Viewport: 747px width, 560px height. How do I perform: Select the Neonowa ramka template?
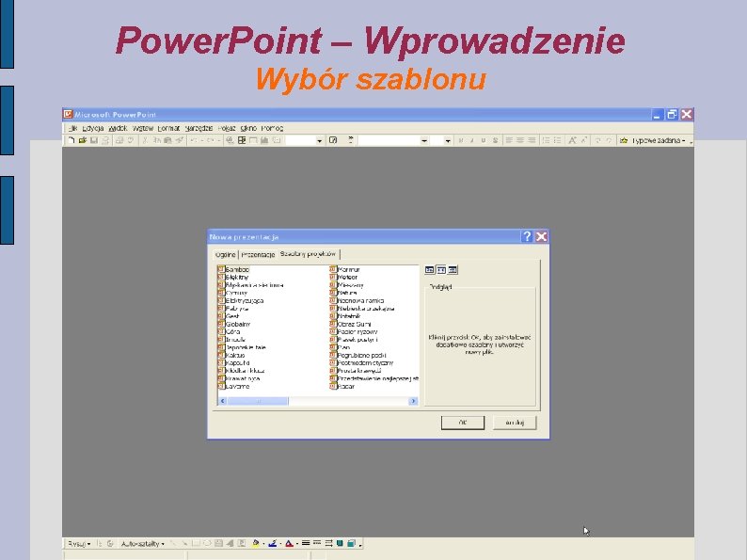357,301
